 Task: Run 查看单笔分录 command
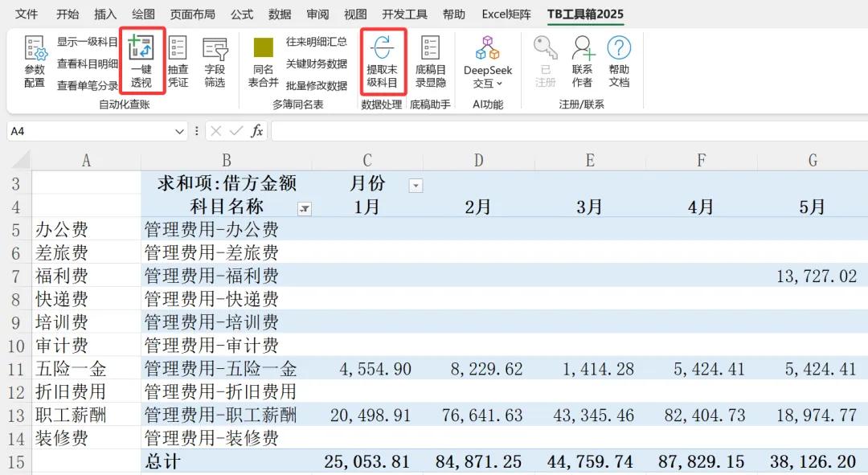point(88,86)
